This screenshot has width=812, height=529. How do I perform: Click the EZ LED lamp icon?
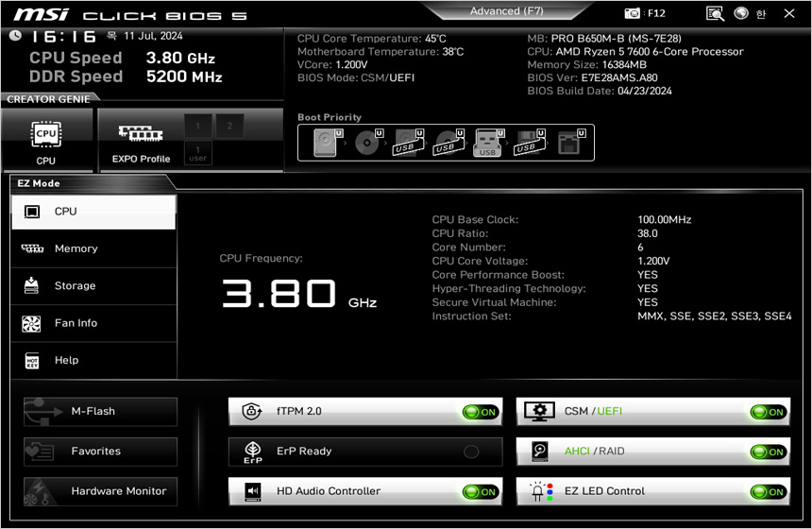pyautogui.click(x=541, y=492)
